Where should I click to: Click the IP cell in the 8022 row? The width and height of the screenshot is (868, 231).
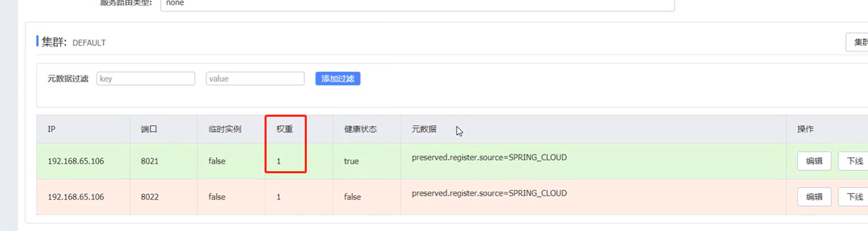76,197
